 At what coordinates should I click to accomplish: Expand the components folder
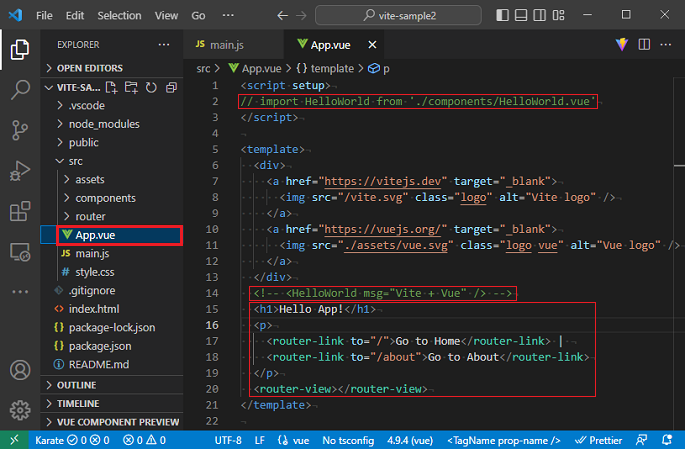pos(112,198)
